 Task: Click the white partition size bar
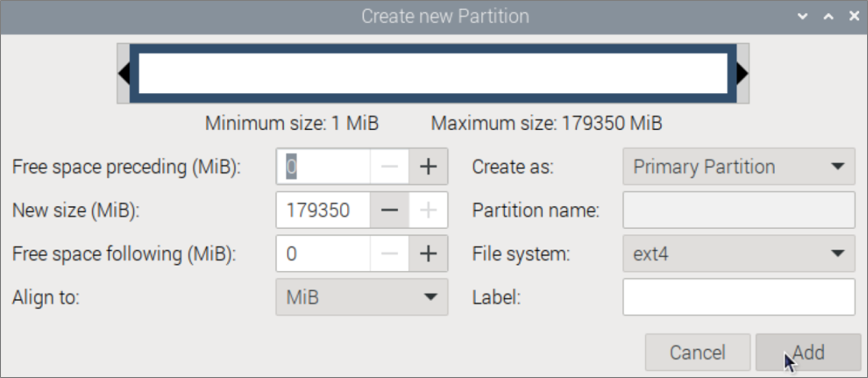(433, 73)
